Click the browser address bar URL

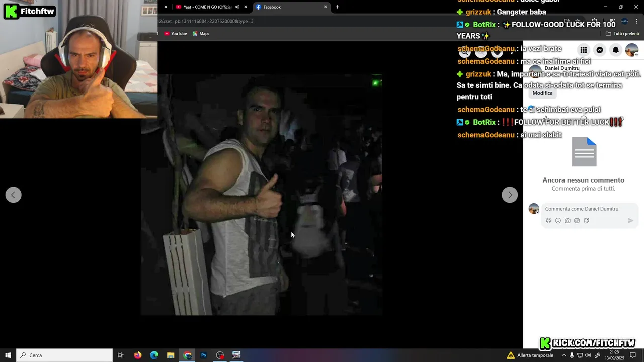click(205, 21)
